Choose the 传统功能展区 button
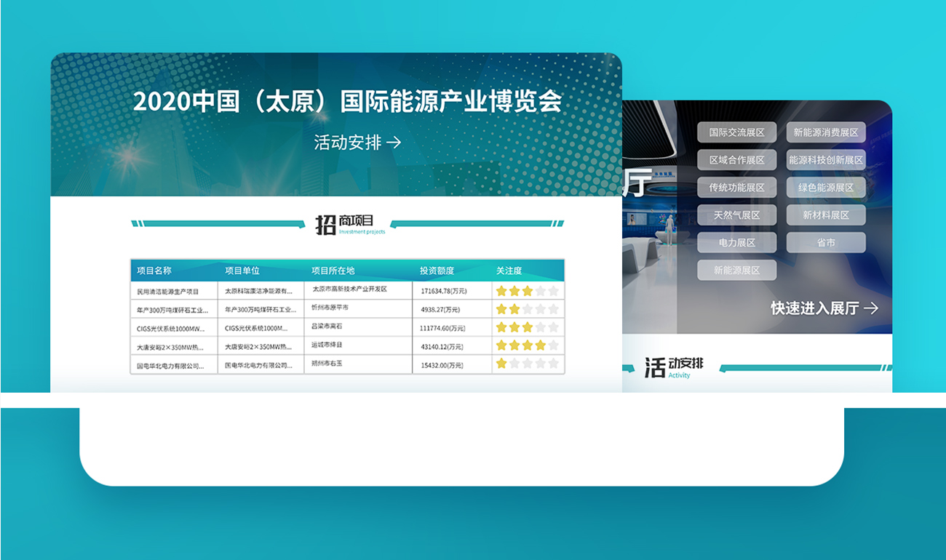This screenshot has height=560, width=946. [x=736, y=188]
